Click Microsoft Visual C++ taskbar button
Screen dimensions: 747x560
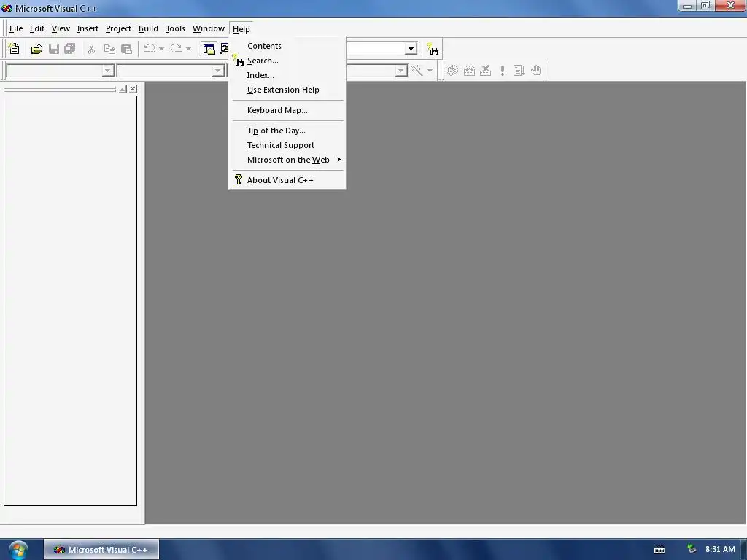click(101, 550)
